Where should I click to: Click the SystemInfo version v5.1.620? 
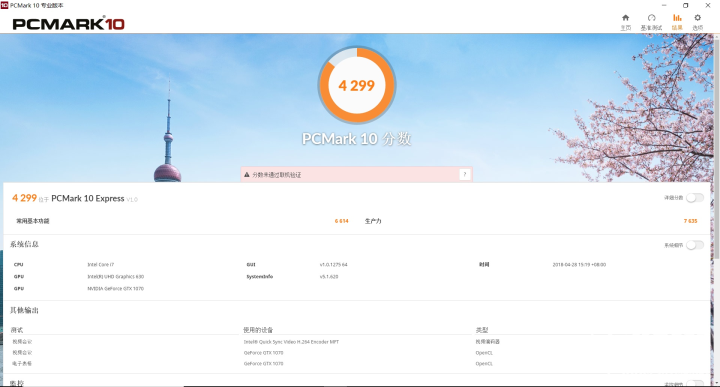pos(329,277)
